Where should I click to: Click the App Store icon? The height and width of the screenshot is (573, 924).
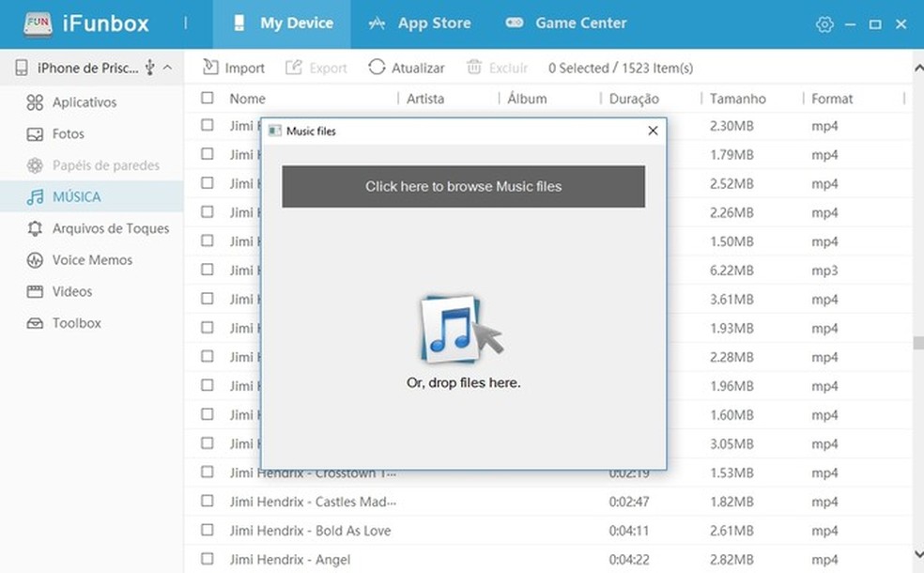[377, 23]
